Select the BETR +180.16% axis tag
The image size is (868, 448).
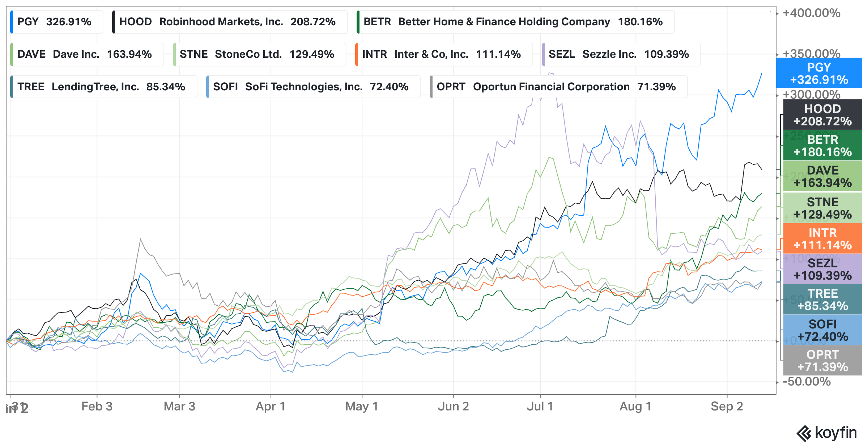[823, 145]
